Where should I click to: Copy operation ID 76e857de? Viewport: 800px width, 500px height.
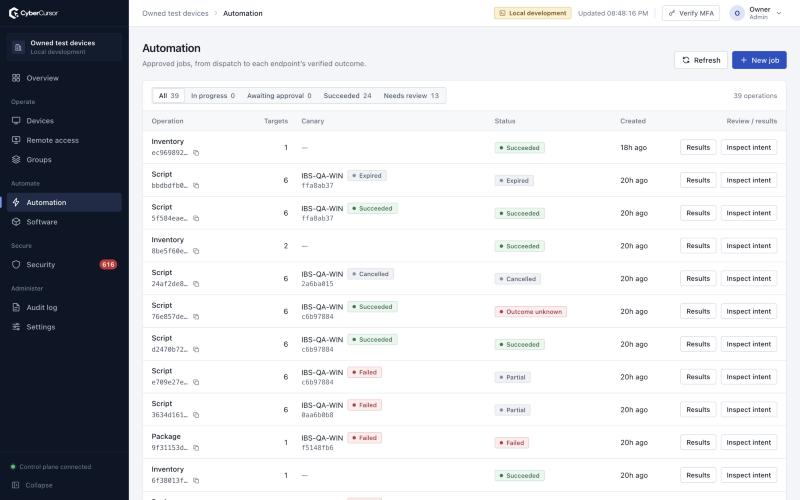click(196, 317)
